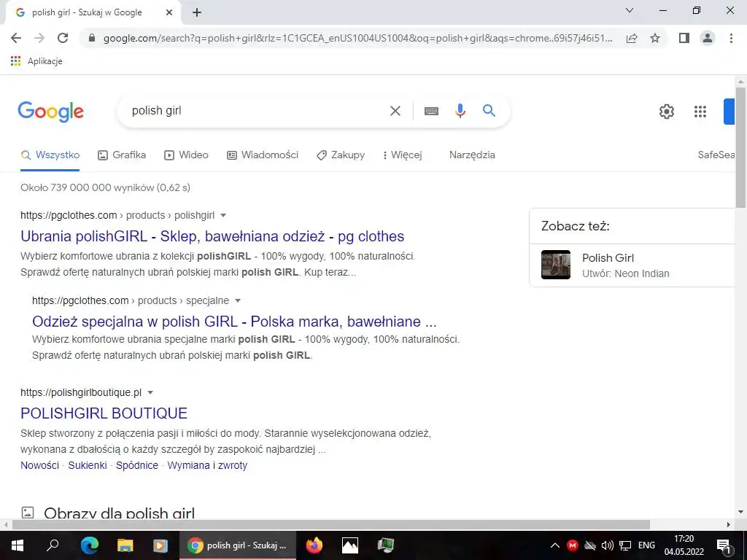The height and width of the screenshot is (560, 747).
Task: Switch to Wideo tab
Action: tap(186, 155)
